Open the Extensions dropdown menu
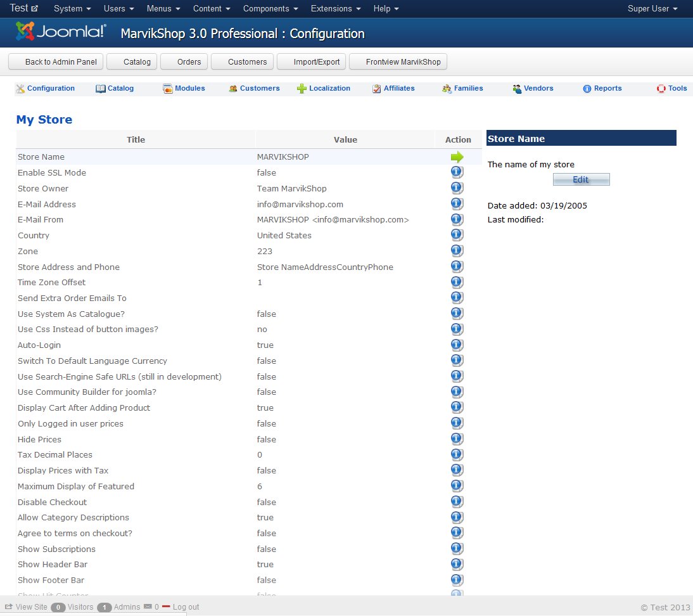The height and width of the screenshot is (616, 693). (x=336, y=8)
